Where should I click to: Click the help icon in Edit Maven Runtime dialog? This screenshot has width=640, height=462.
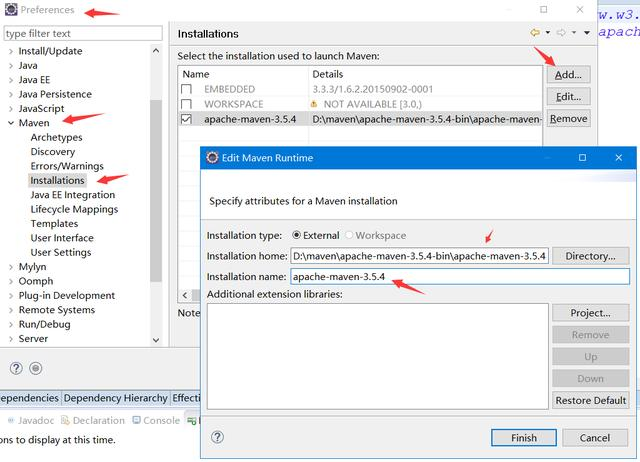click(218, 438)
